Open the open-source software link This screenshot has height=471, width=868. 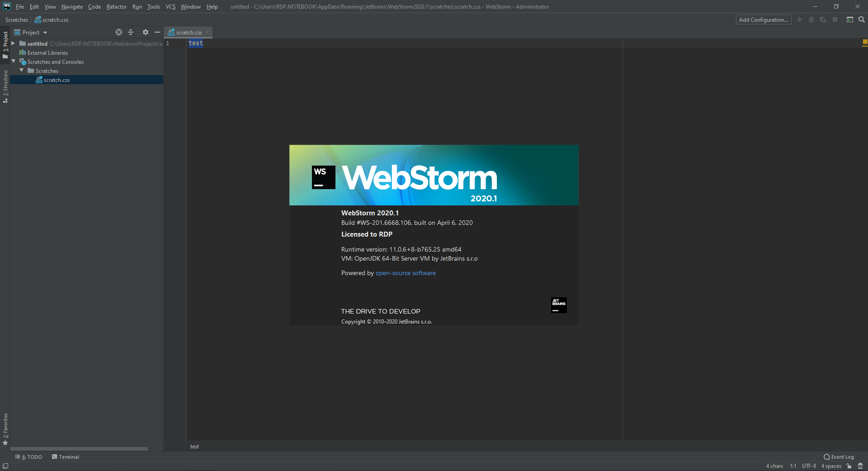point(406,273)
